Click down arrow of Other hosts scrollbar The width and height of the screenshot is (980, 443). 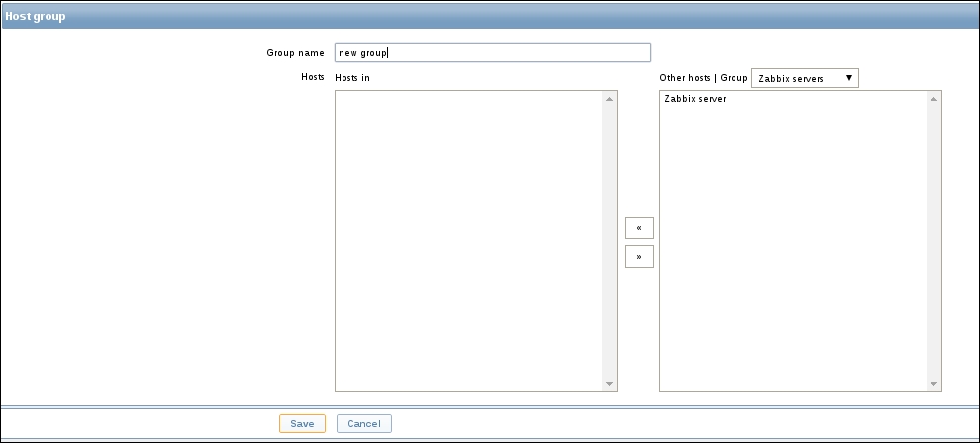point(933,384)
